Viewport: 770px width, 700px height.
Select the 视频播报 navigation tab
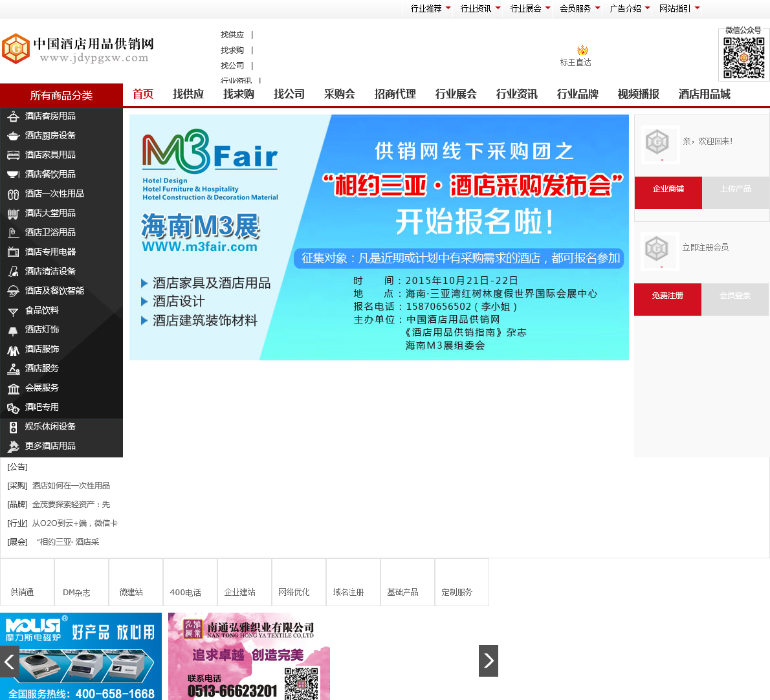(x=639, y=94)
